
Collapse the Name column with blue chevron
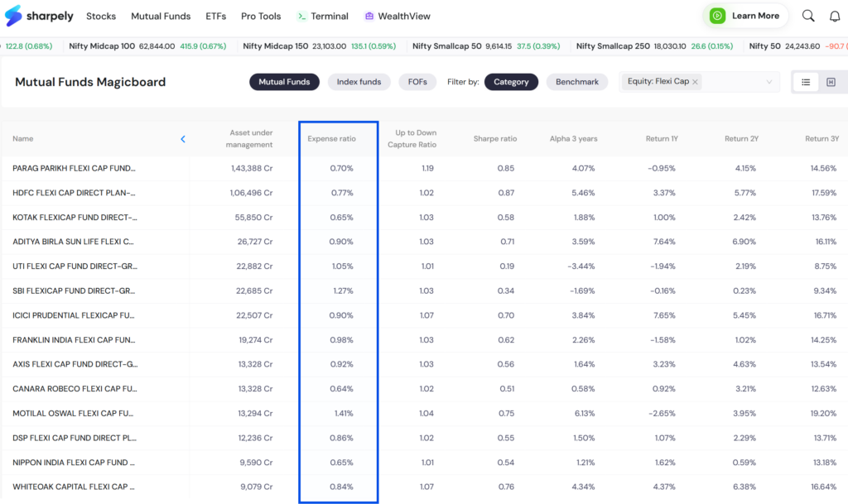click(x=183, y=139)
